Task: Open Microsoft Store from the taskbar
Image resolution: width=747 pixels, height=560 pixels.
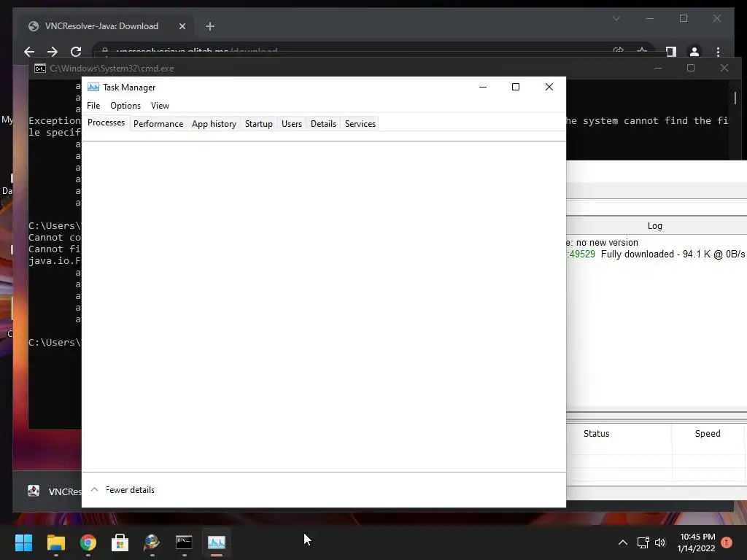Action: click(120, 542)
